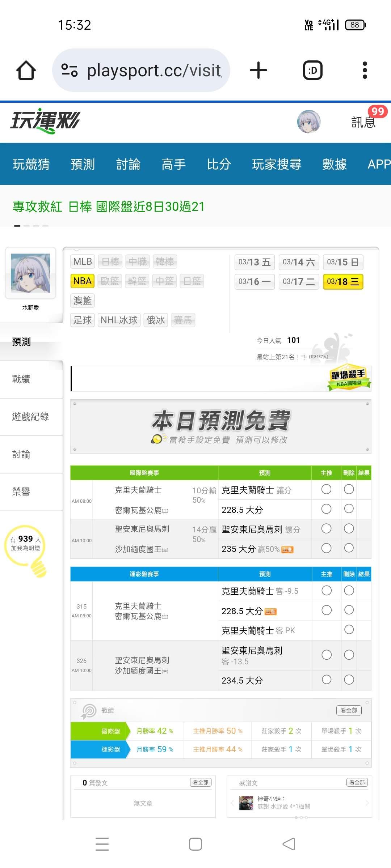The width and height of the screenshot is (391, 868).
Task: Click 看全部 in 戰績 section
Action: coord(349,710)
